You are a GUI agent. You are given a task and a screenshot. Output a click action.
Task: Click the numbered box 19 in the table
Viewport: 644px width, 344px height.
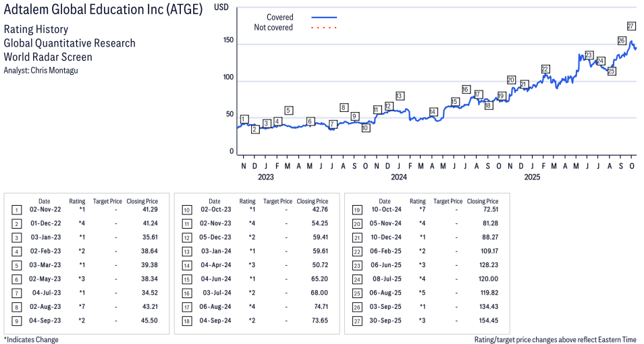(356, 211)
